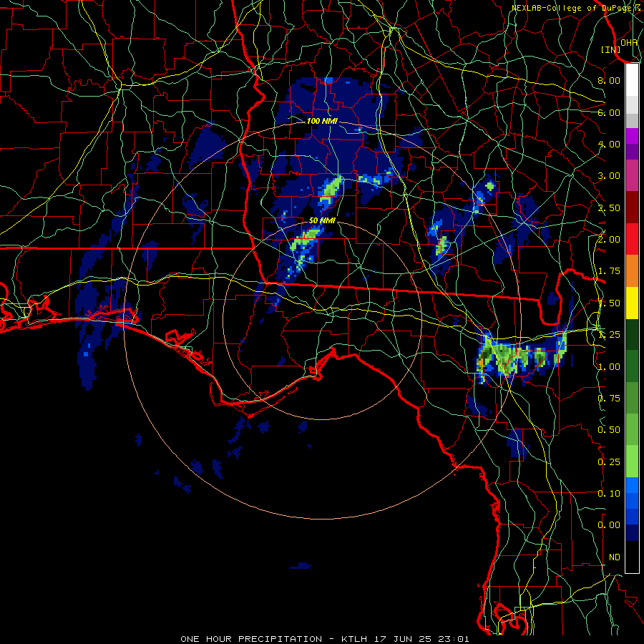Click the 6.00 legend value

609,112
